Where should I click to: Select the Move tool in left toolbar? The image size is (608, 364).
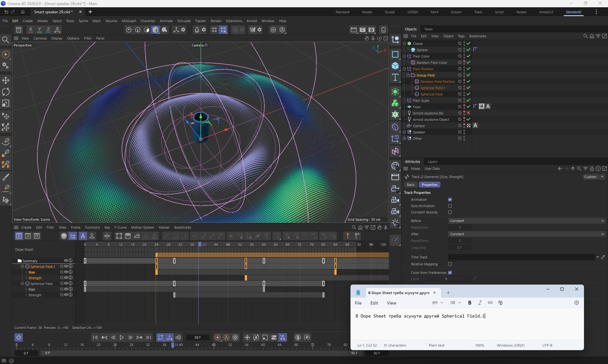(6, 80)
